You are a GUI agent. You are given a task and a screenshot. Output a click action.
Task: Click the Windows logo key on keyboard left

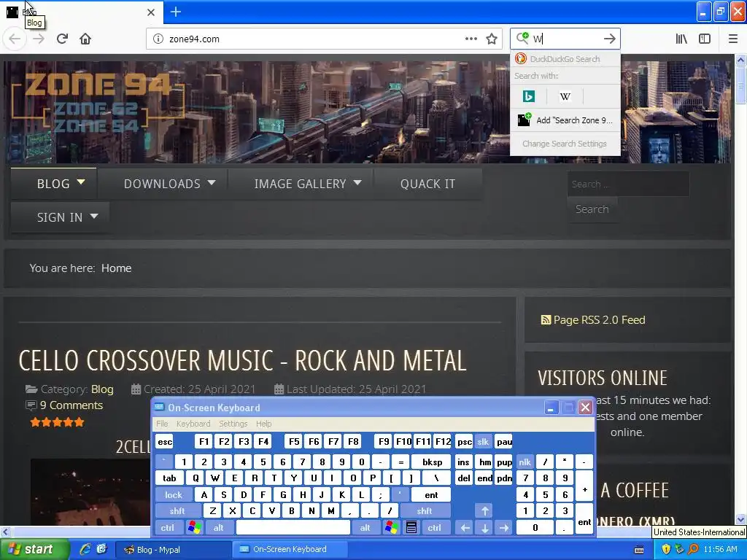pyautogui.click(x=194, y=528)
